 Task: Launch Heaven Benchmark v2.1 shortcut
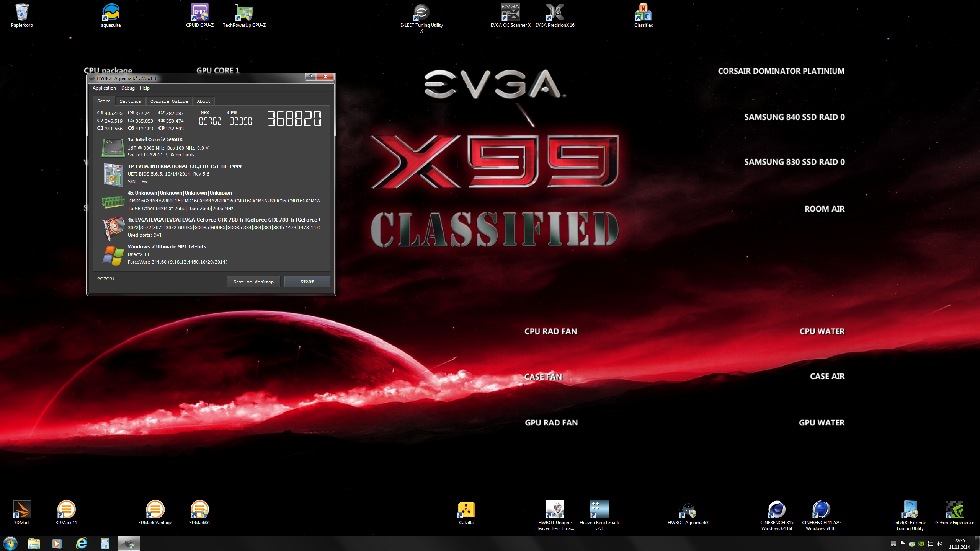tap(599, 515)
